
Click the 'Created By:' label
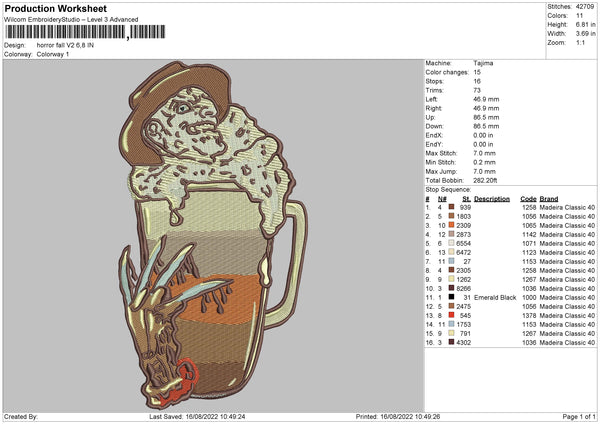(x=21, y=416)
